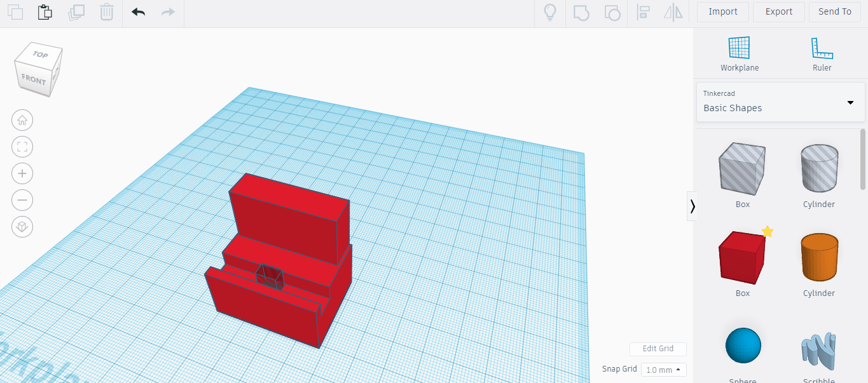Pick the red solid Box shape
868x383 pixels.
[x=742, y=258]
